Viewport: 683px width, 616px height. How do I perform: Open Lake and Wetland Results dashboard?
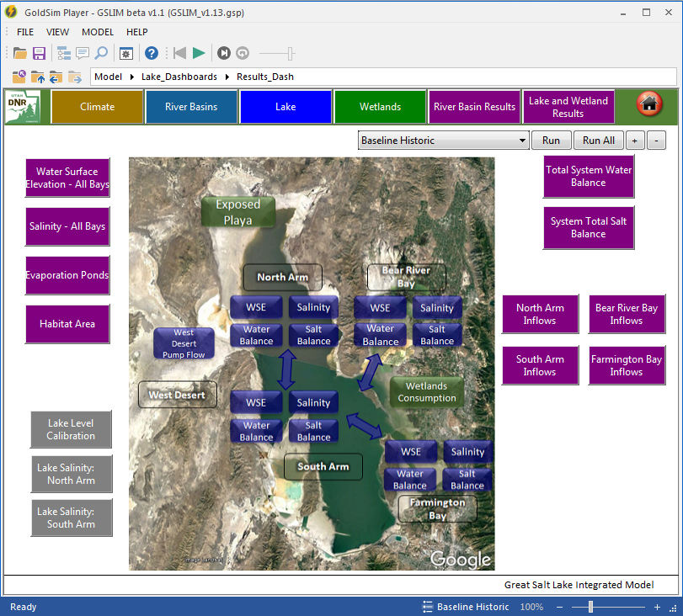tap(568, 107)
